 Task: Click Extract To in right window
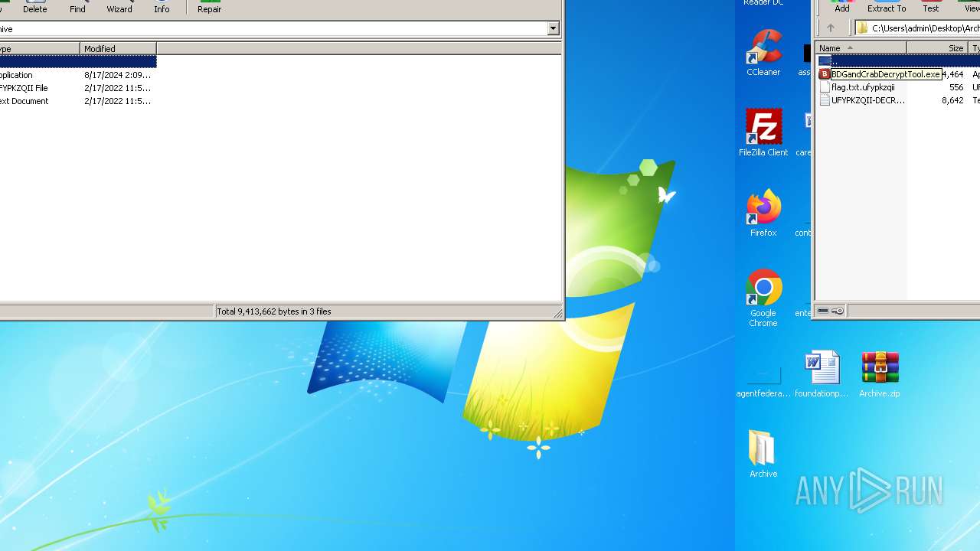[887, 7]
